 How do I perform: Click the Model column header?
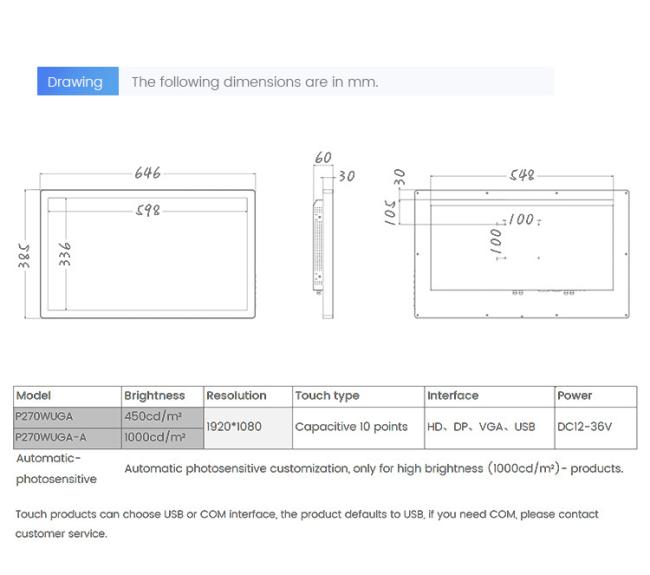click(x=34, y=396)
